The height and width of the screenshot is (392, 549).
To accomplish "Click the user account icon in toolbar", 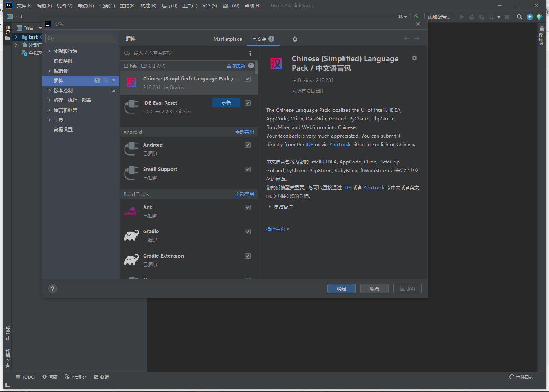I will [x=402, y=17].
